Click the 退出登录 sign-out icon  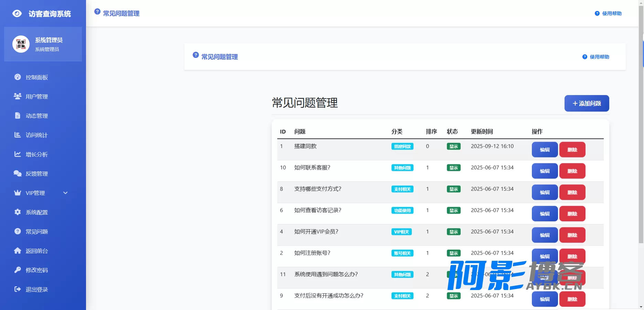coord(18,289)
